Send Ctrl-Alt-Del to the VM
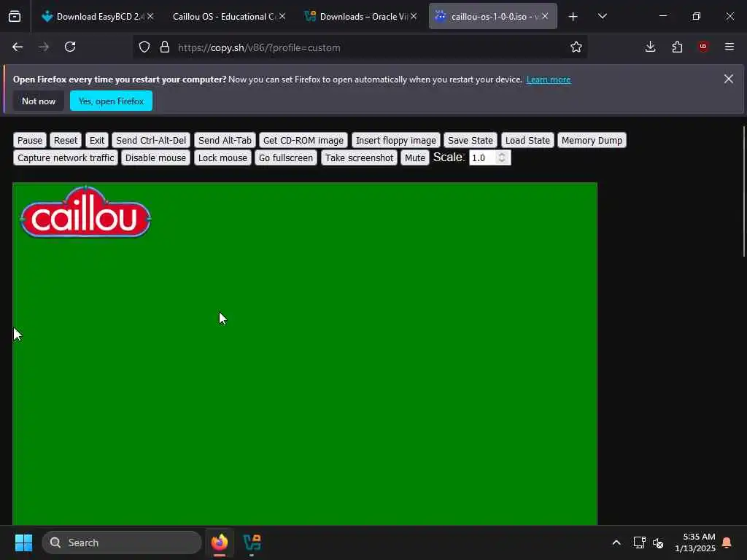The height and width of the screenshot is (560, 747). (151, 141)
